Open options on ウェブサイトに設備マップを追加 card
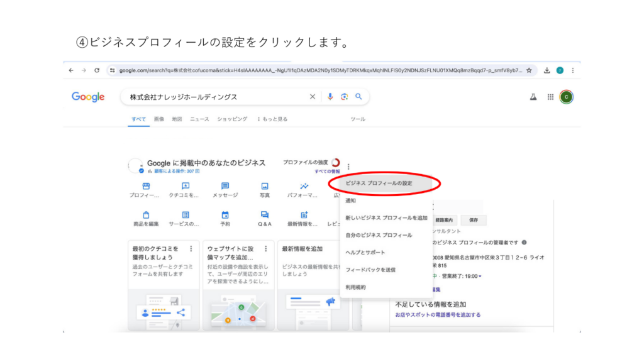 click(266, 249)
